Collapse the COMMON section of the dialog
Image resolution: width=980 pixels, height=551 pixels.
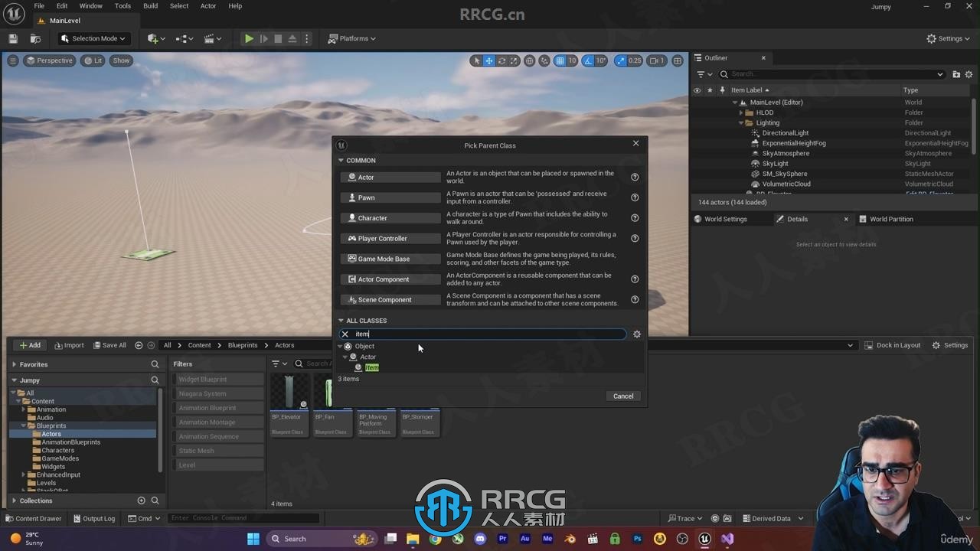(x=341, y=161)
